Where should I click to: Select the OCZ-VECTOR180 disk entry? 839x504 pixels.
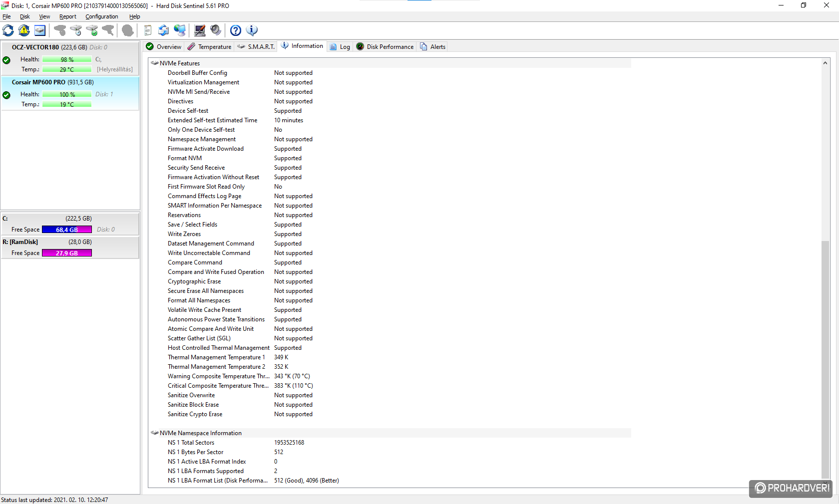(x=70, y=58)
